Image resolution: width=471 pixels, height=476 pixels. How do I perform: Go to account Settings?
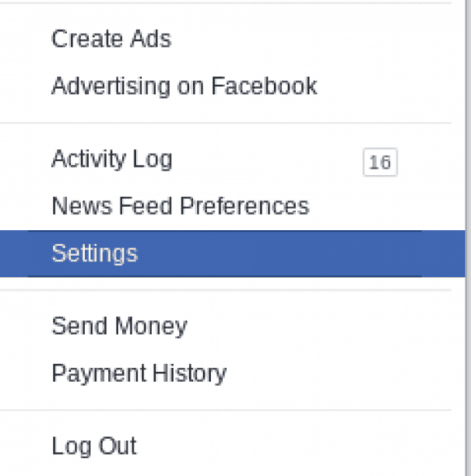[x=94, y=253]
